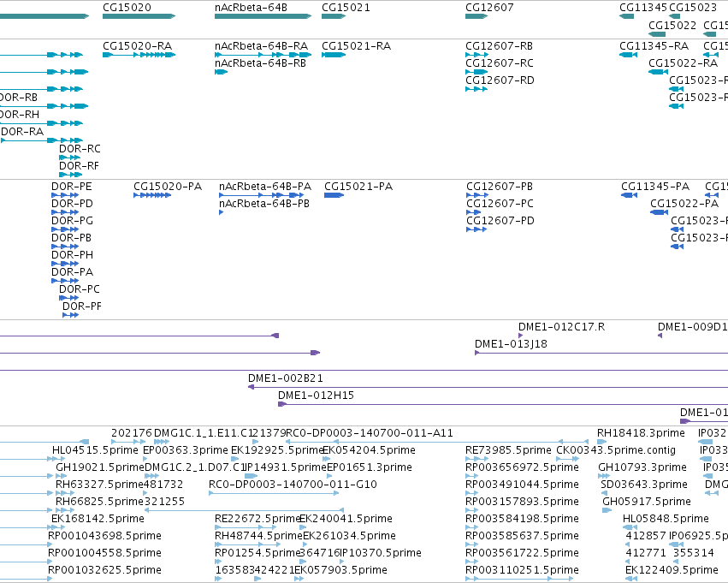Select protein CG12607-PC label

point(500,204)
